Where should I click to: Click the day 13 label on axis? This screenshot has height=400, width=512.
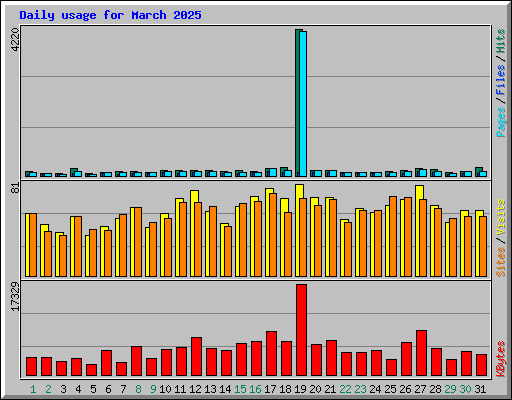pos(210,389)
